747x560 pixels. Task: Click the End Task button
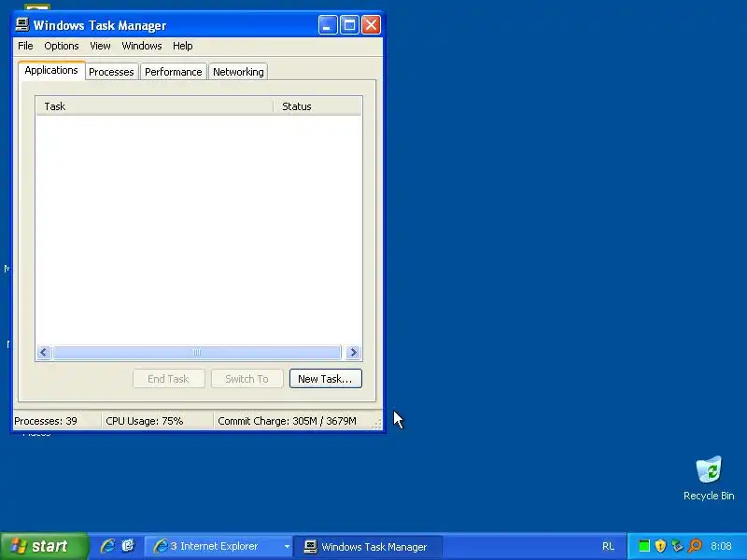pos(169,379)
